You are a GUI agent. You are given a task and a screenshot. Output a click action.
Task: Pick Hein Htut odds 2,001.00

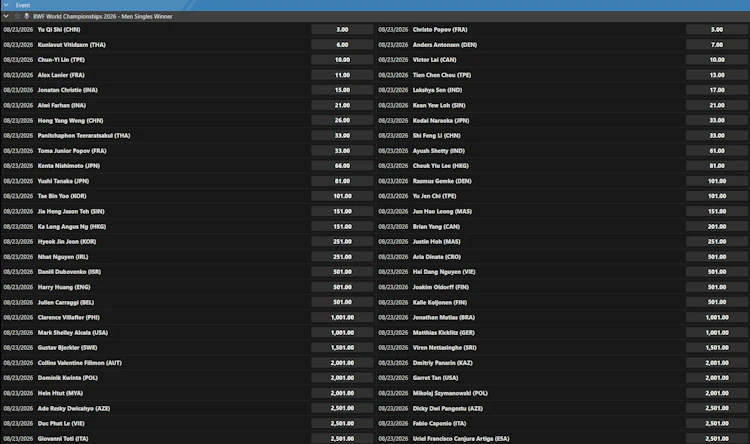click(x=342, y=393)
